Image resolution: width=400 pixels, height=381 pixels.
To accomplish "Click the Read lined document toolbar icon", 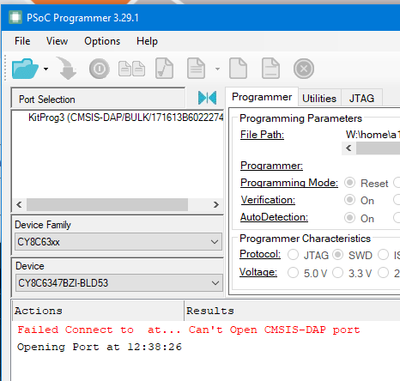I will tap(196, 68).
